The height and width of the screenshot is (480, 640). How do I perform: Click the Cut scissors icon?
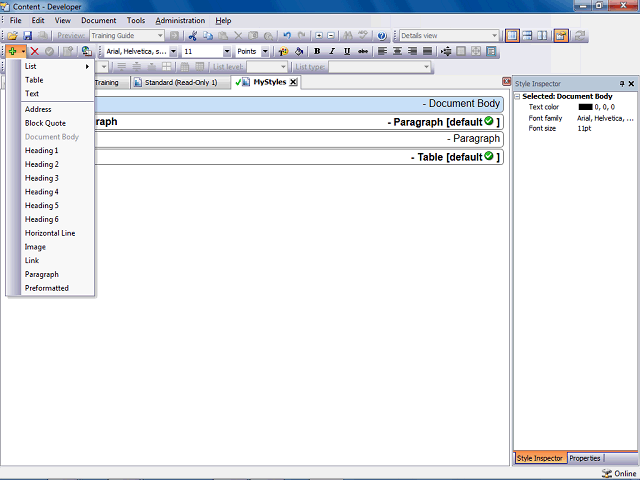click(x=193, y=36)
